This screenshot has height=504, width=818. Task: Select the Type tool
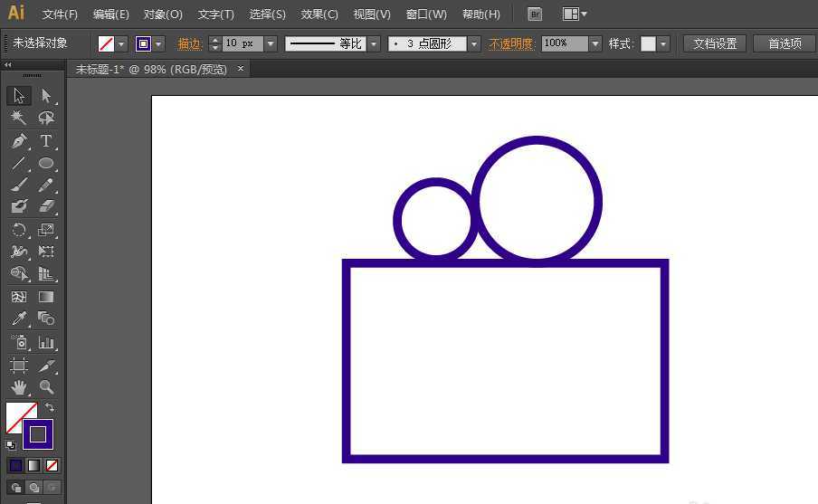46,141
